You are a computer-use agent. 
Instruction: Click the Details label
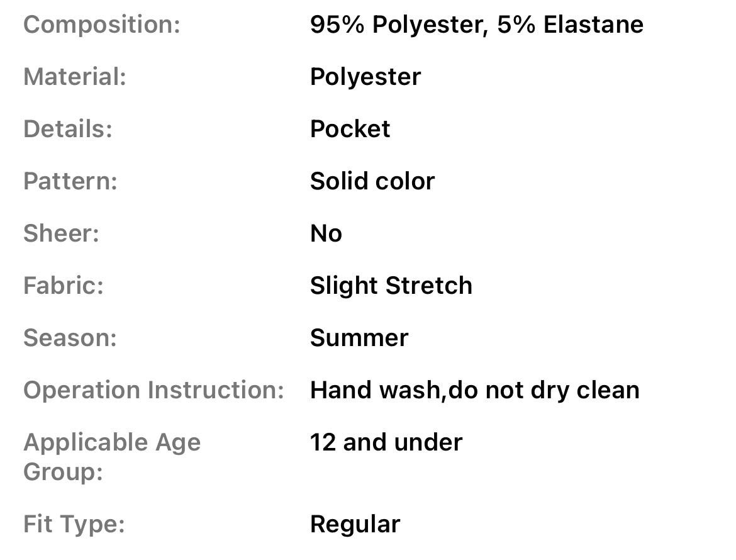(68, 130)
